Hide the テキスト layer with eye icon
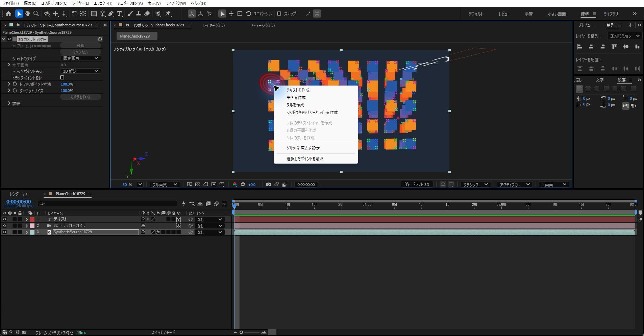The width and height of the screenshot is (644, 336). [x=4, y=219]
